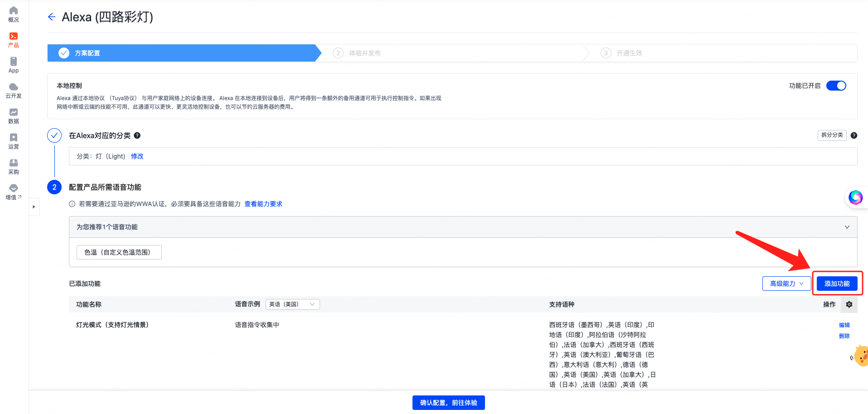Click the 操作 column header
The width and height of the screenshot is (868, 414).
click(829, 304)
